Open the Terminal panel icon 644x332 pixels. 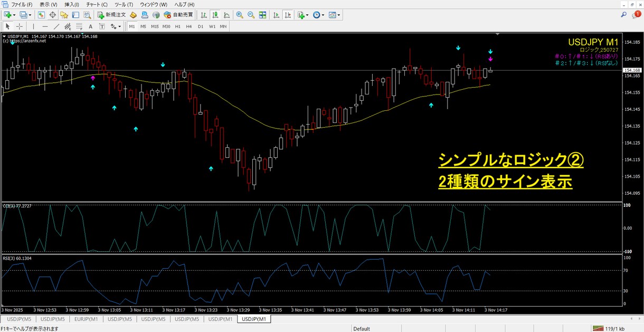click(x=75, y=15)
